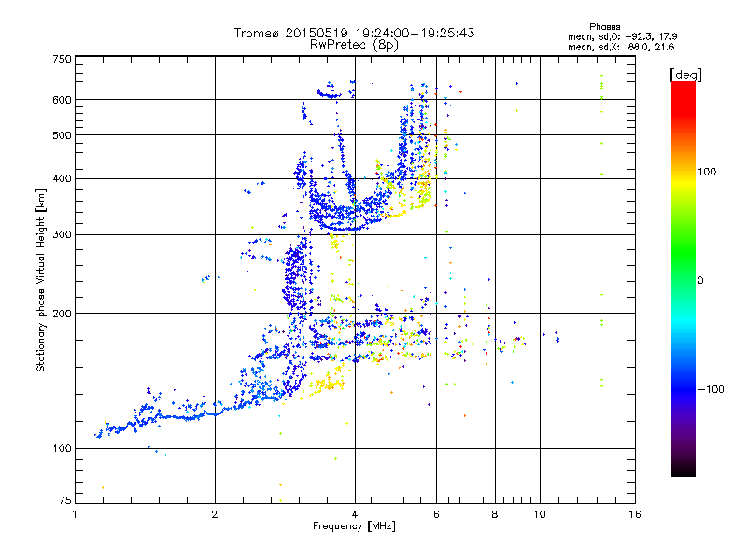Screen dimensions: 747x560
Task: Click the y-axis tick label '100'
Action: tap(62, 449)
